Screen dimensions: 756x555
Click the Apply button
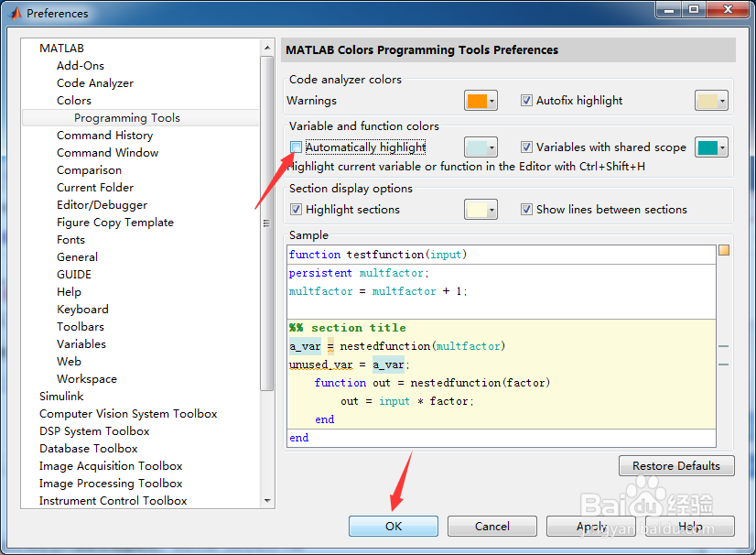click(591, 526)
